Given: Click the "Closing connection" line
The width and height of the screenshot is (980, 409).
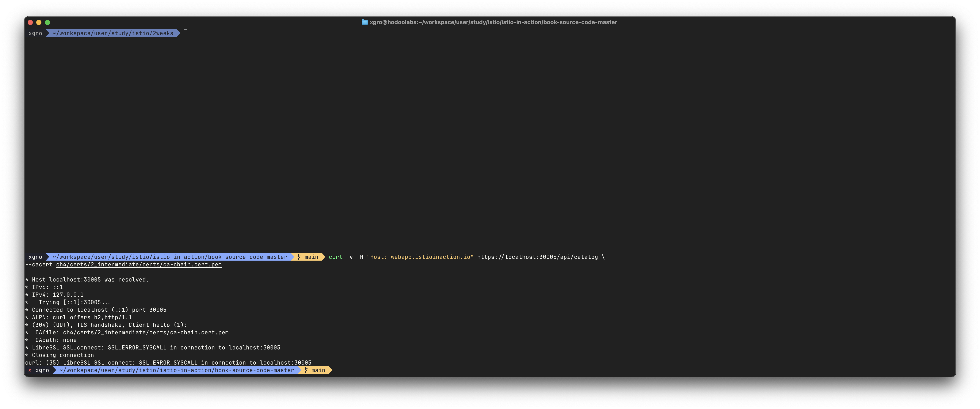Looking at the screenshot, I should click(x=60, y=355).
